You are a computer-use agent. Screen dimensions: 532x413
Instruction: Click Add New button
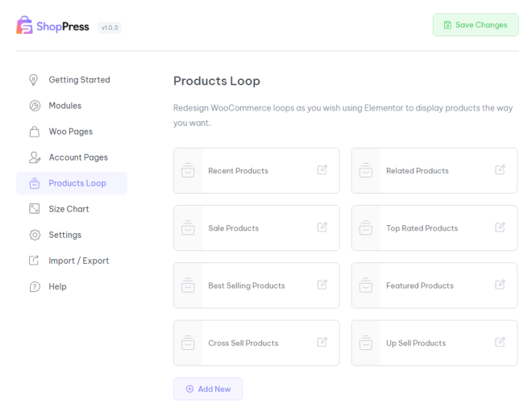pyautogui.click(x=208, y=389)
